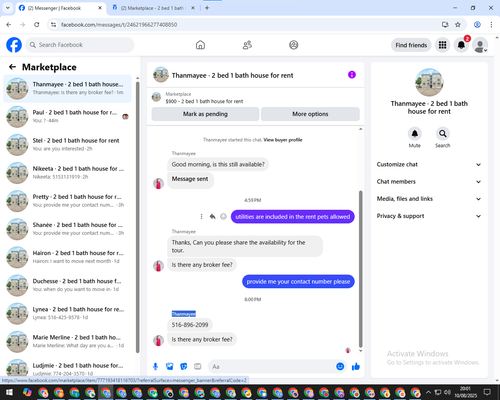
Task: Mute the chat with the bell icon
Action: (x=415, y=134)
